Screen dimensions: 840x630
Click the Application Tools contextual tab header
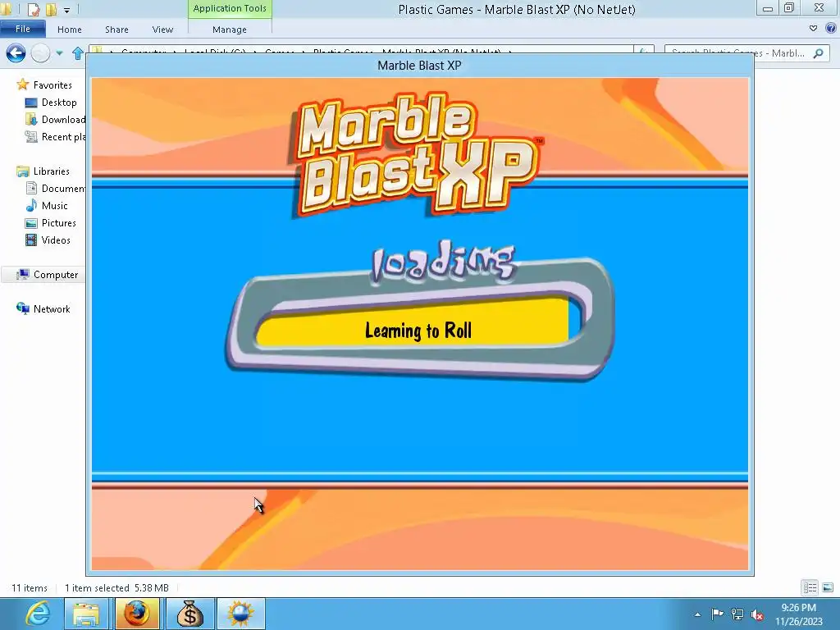pos(230,8)
